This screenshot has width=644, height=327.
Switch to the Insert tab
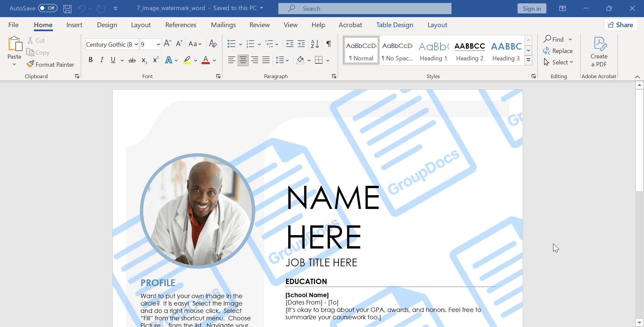tap(74, 24)
